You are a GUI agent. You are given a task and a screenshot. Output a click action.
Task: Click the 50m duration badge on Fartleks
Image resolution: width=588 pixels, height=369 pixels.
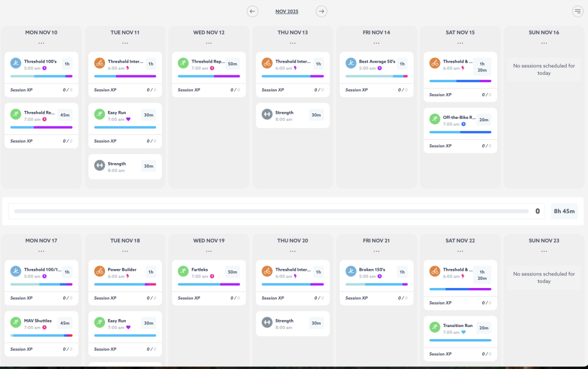[233, 272]
